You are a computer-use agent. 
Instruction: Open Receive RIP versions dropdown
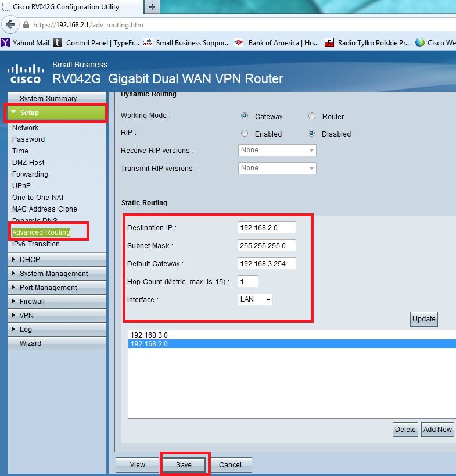tap(277, 150)
